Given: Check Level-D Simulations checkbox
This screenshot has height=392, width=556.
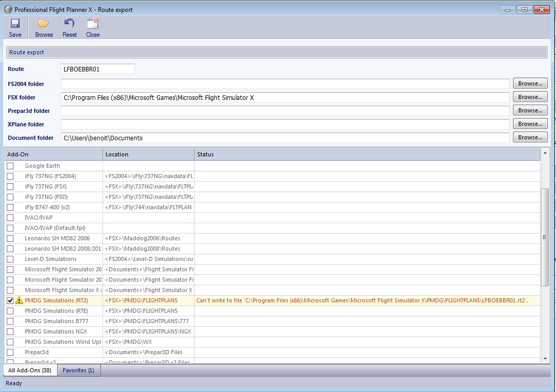Looking at the screenshot, I should pos(10,259).
